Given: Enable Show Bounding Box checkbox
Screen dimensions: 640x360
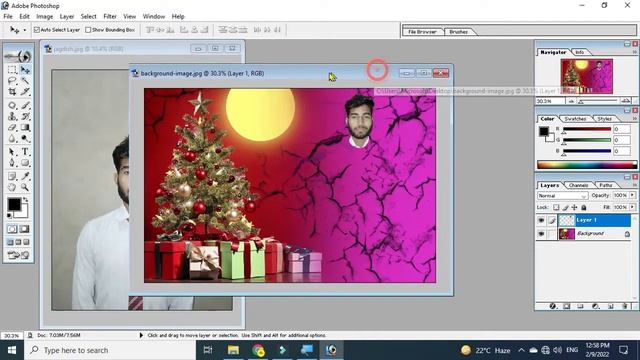Looking at the screenshot, I should click(x=88, y=30).
